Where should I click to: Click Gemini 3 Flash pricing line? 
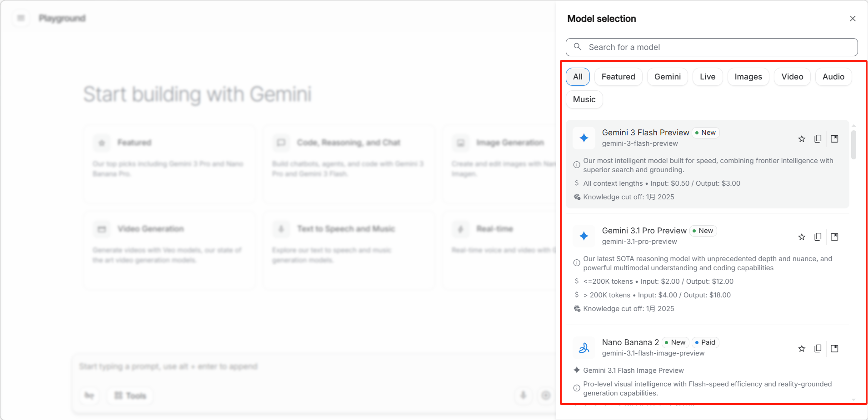[662, 183]
